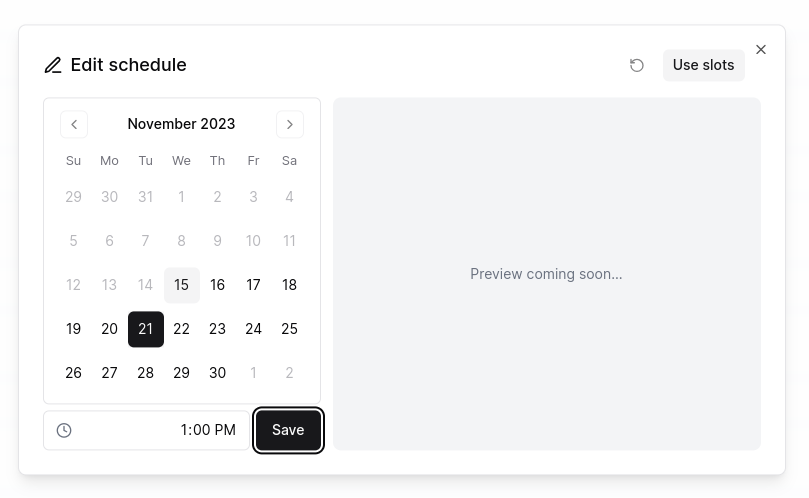Select December 2 in the trailing days
This screenshot has width=809, height=498.
(x=290, y=373)
